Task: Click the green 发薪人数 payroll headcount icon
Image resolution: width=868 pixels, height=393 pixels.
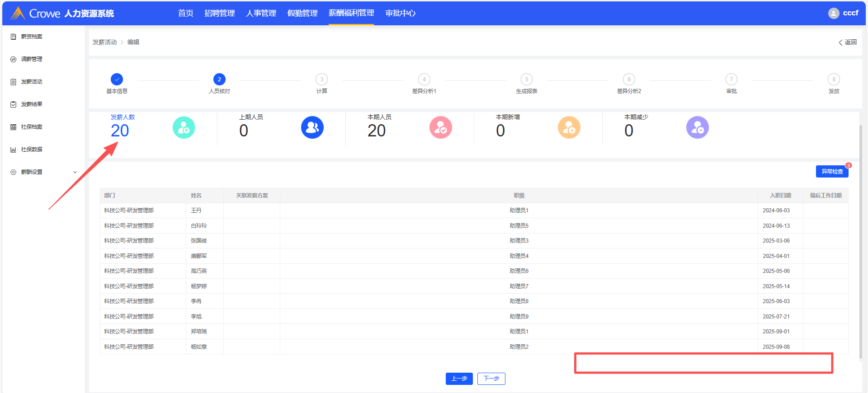Action: (x=184, y=128)
